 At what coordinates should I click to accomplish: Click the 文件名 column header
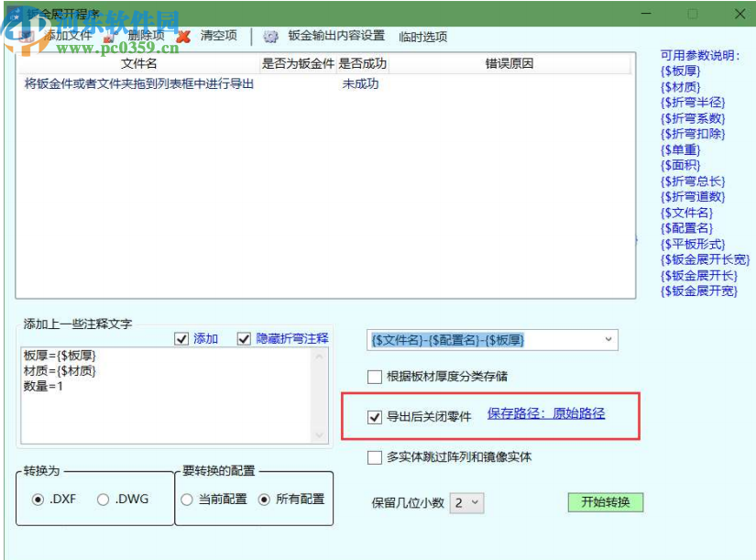139,63
